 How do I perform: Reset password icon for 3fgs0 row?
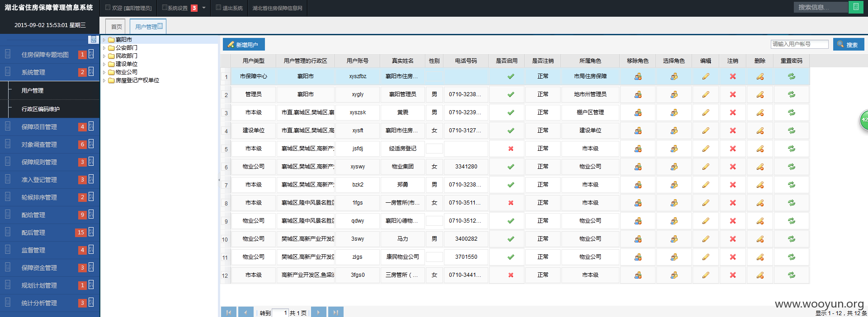792,275
